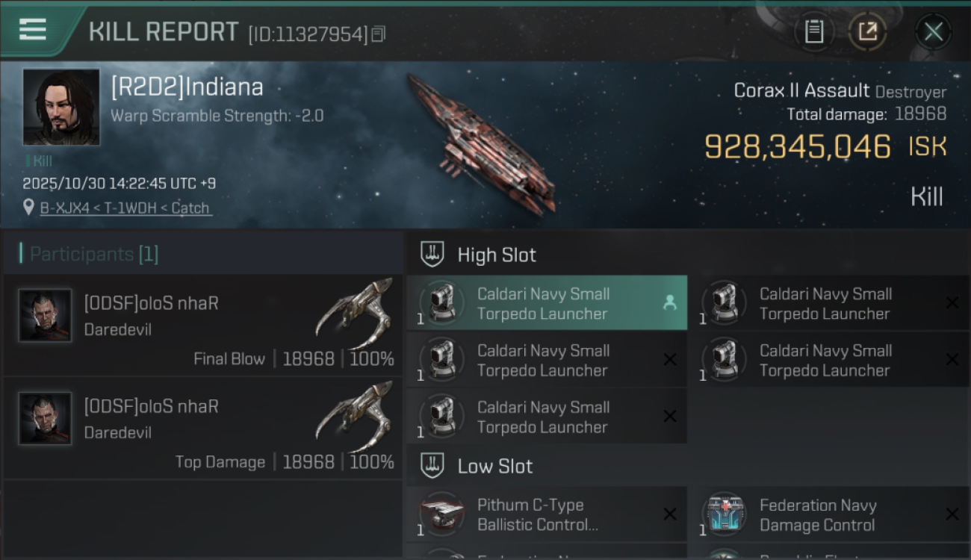View Indiana's character portrait
The width and height of the screenshot is (971, 560).
point(61,107)
